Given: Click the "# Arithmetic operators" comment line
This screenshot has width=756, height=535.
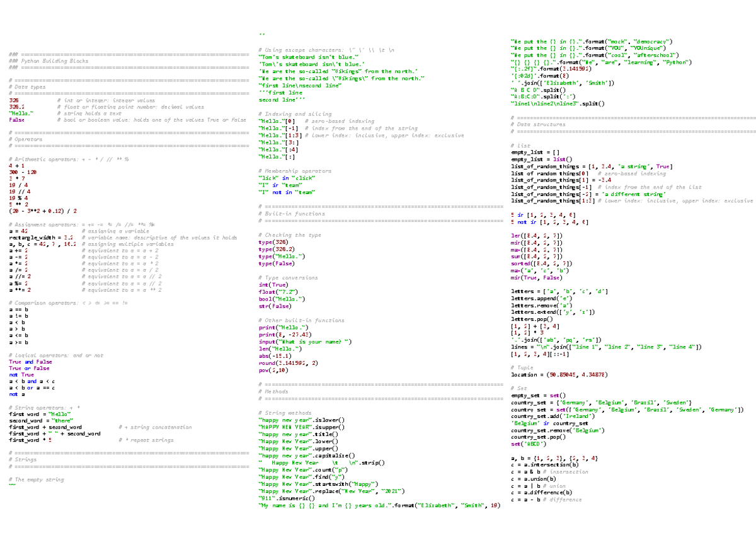Looking at the screenshot, I should [x=69, y=159].
